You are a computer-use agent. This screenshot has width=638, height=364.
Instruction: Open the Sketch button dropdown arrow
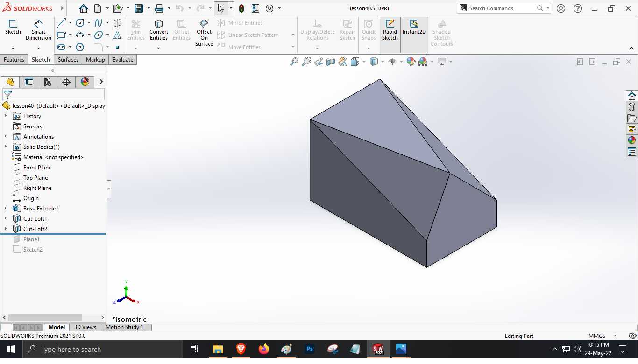[13, 48]
